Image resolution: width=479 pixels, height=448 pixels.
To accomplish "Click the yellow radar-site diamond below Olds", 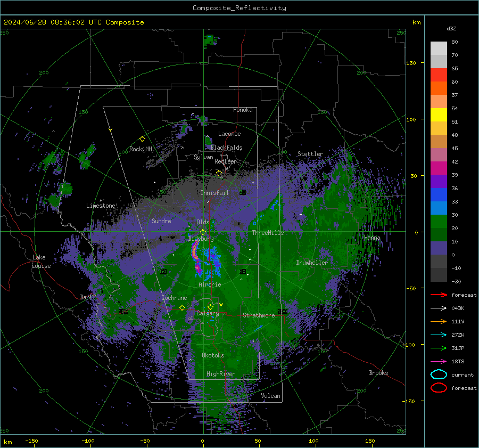I will (203, 232).
